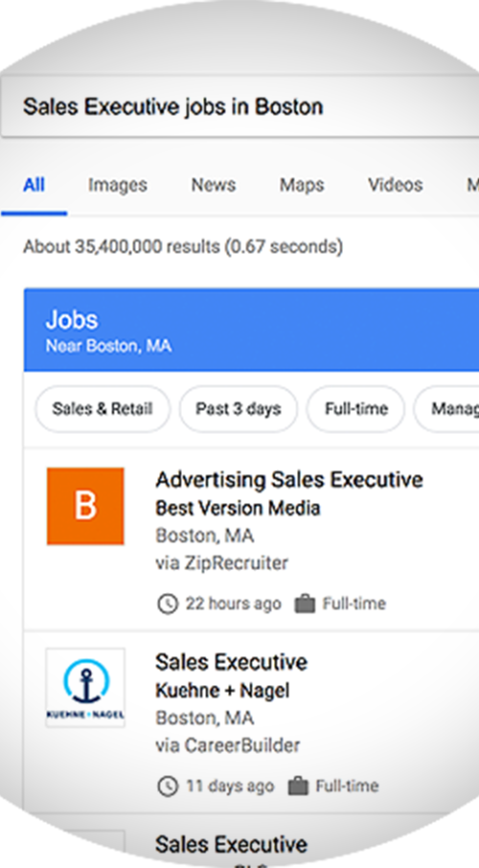This screenshot has width=479, height=868.
Task: Click the clock icon beside 22 hours ago
Action: pos(168,604)
